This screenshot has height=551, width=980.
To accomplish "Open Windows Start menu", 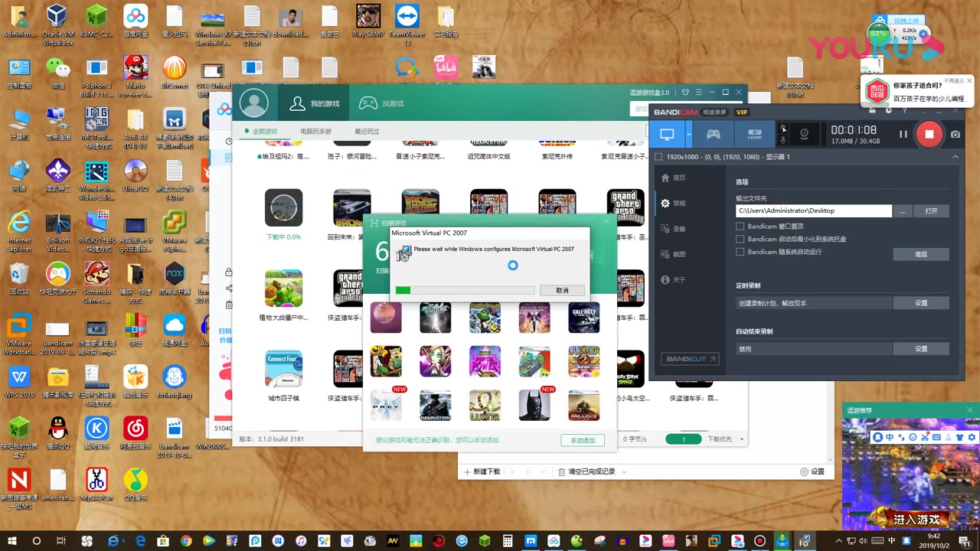I will tap(12, 541).
